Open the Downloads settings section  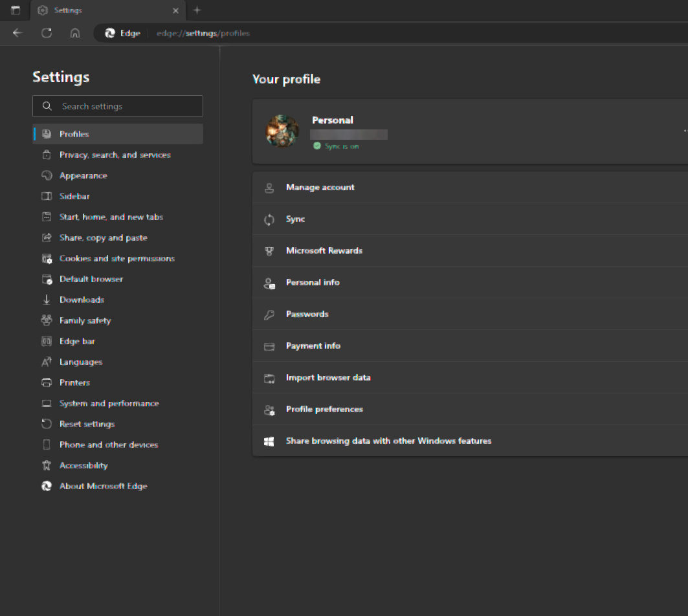click(82, 300)
